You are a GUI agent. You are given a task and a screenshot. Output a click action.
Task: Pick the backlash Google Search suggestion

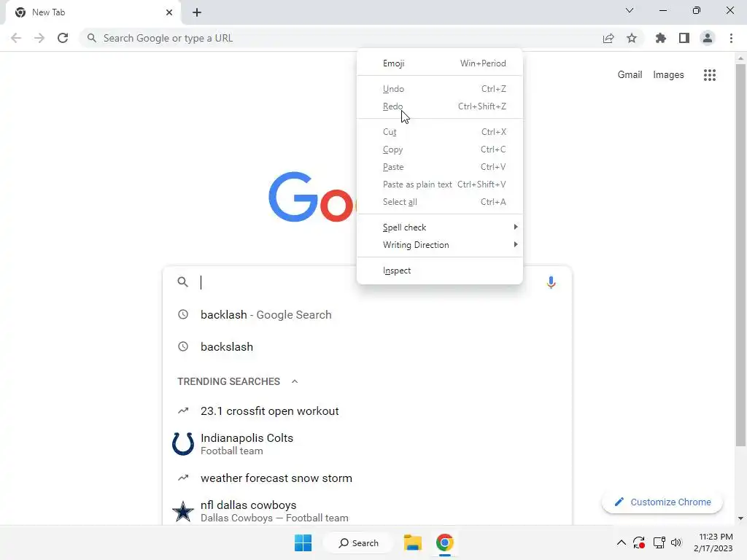(367, 315)
